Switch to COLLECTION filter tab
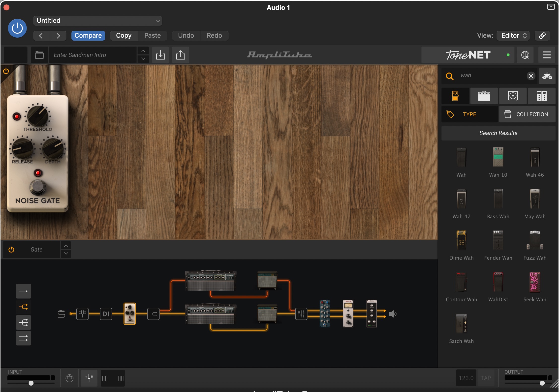The image size is (559, 392). pos(527,114)
